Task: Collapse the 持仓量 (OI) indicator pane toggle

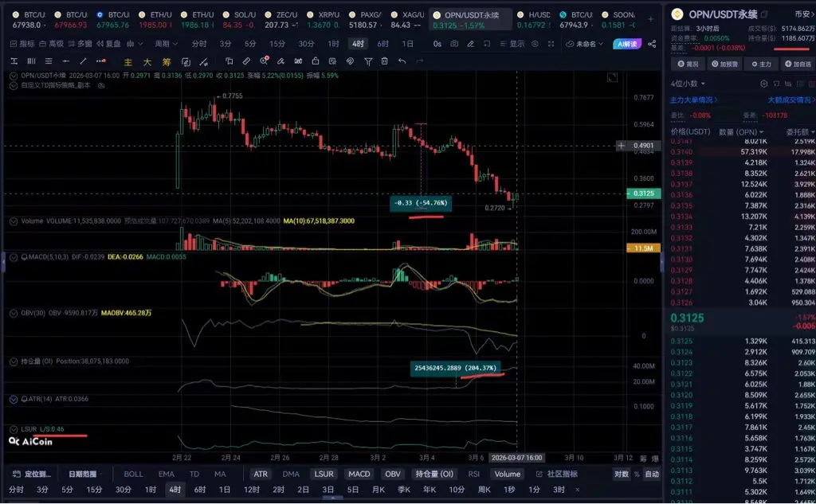Action: 14,361
